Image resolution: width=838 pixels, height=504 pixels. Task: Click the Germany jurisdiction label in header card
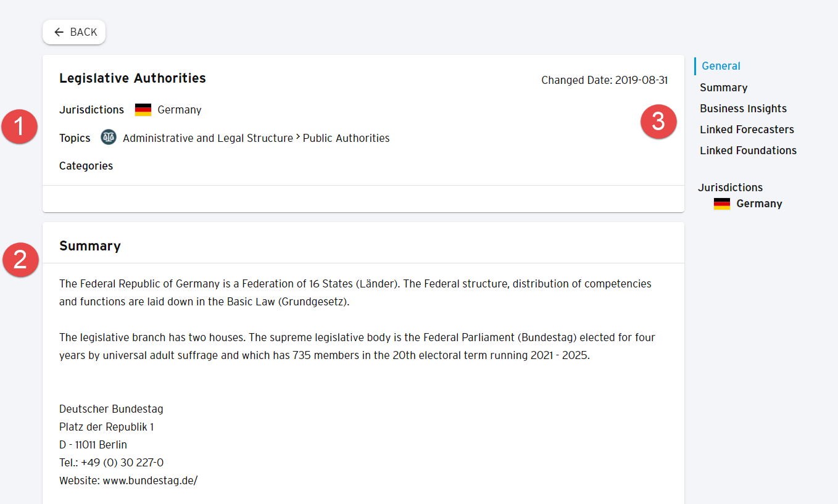click(180, 110)
